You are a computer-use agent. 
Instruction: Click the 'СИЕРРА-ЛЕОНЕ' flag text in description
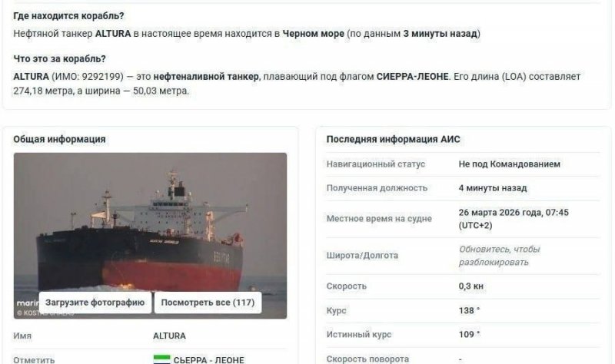pos(412,76)
